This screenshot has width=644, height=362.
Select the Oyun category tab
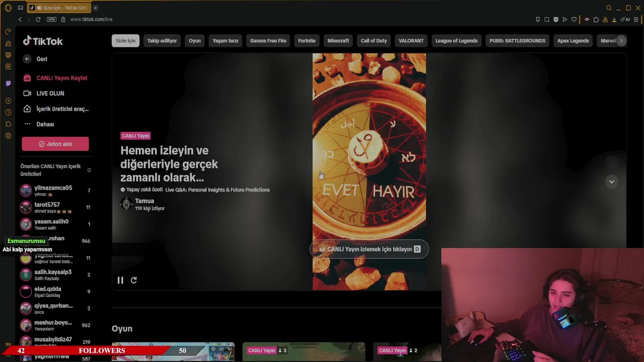pyautogui.click(x=195, y=41)
